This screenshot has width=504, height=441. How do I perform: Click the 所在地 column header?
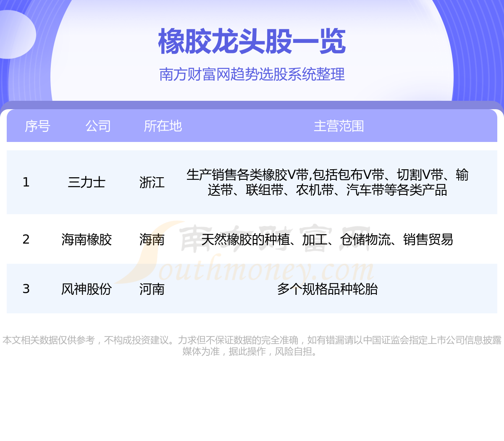point(163,126)
